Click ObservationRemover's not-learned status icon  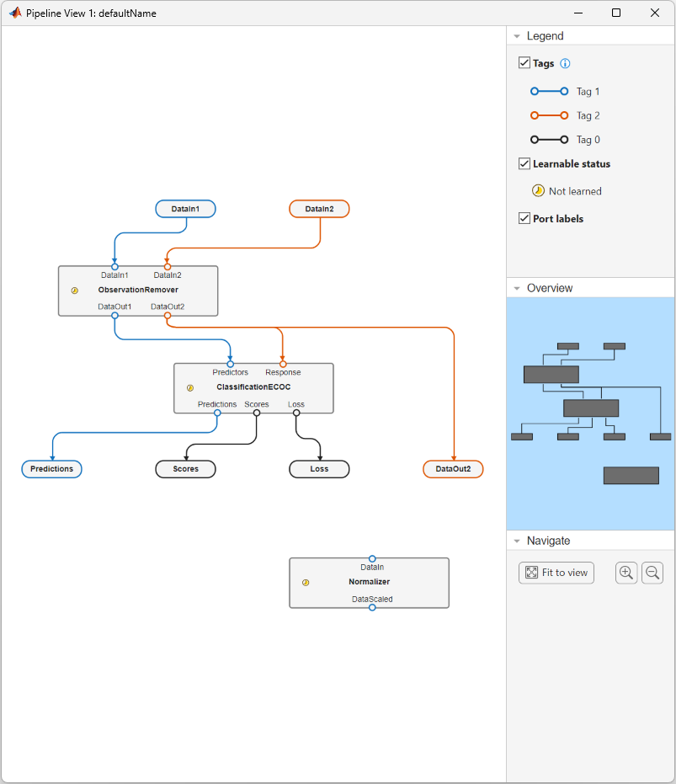(74, 290)
